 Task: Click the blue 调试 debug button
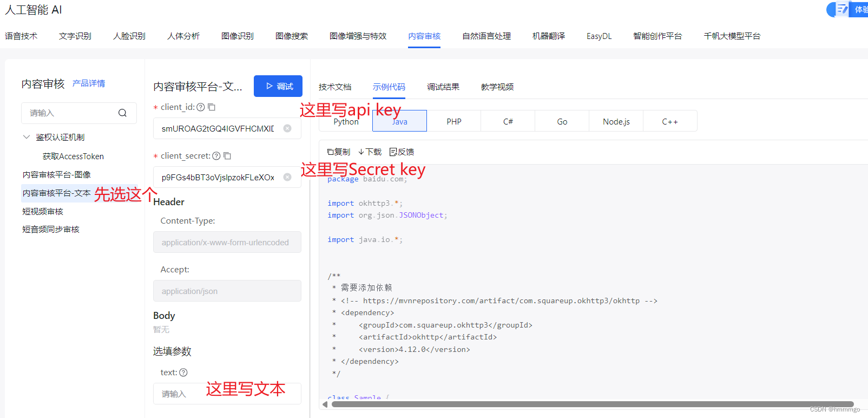(x=278, y=86)
